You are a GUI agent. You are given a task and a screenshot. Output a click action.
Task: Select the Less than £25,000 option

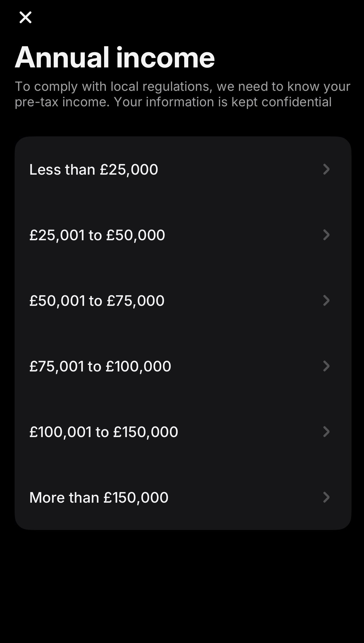pos(94,169)
